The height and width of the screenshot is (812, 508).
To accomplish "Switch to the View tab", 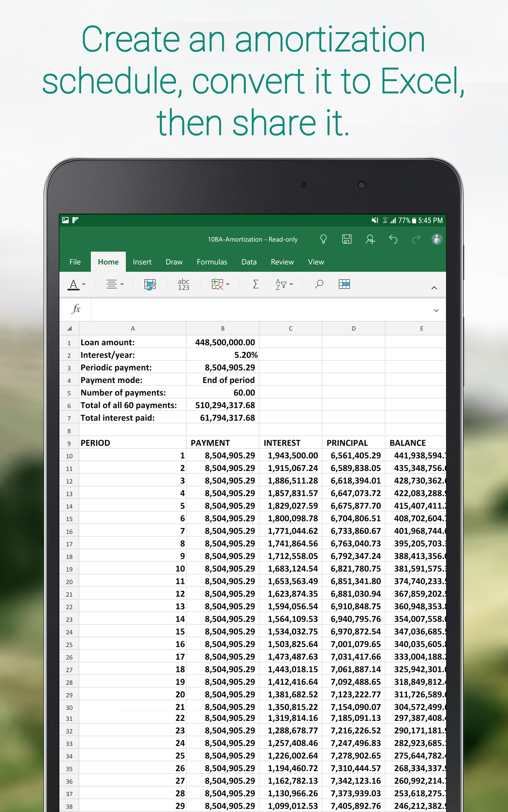I will [x=316, y=262].
